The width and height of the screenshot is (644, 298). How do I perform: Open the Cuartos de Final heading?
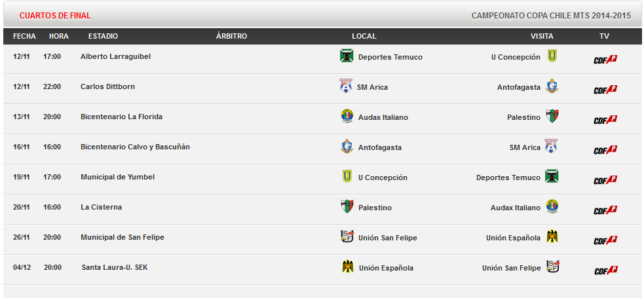coord(55,16)
